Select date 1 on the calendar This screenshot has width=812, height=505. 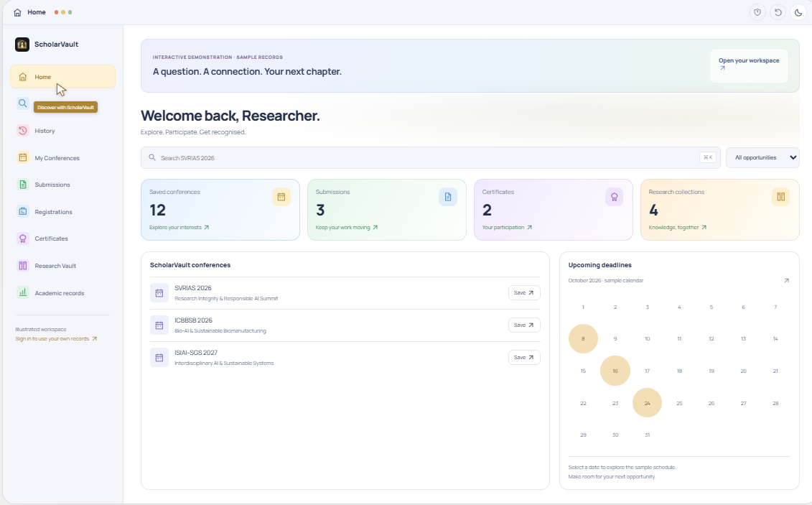(x=583, y=307)
